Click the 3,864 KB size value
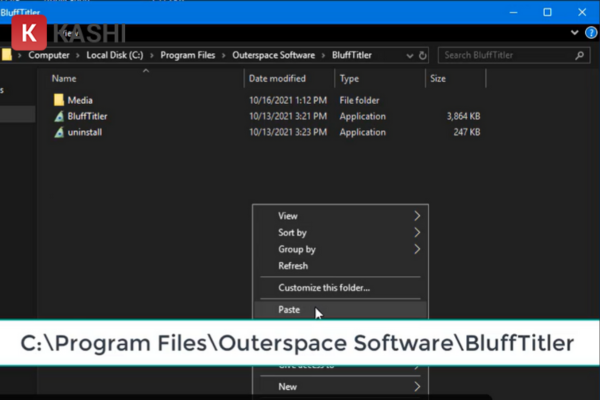Screen dimensions: 600x400 coord(463,116)
